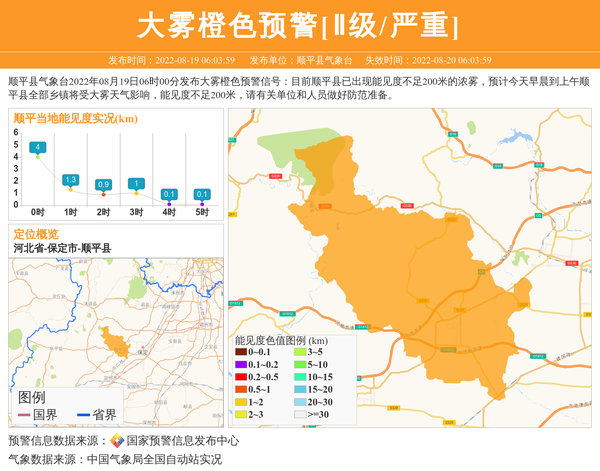600x471 pixels.
Task: Click the 国家预警信息发布中心 source text
Action: tap(182, 440)
